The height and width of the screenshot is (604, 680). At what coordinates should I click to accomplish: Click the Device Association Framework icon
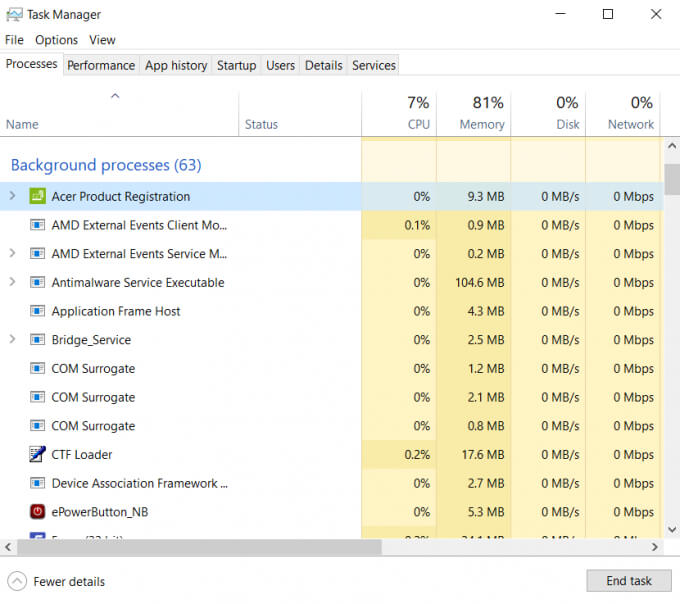click(x=38, y=483)
